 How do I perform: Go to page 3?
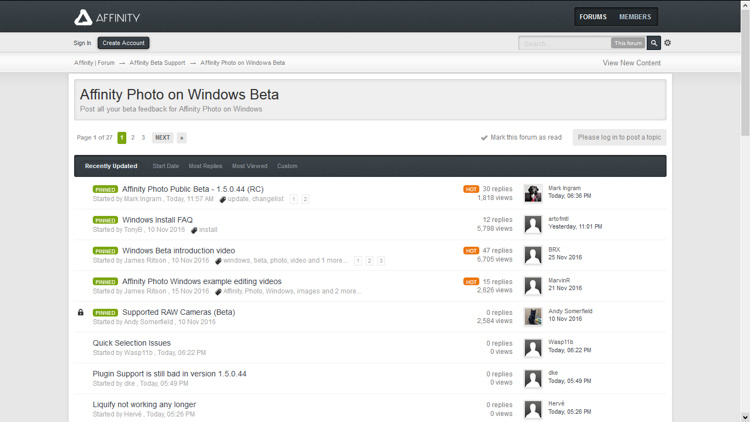pyautogui.click(x=143, y=138)
